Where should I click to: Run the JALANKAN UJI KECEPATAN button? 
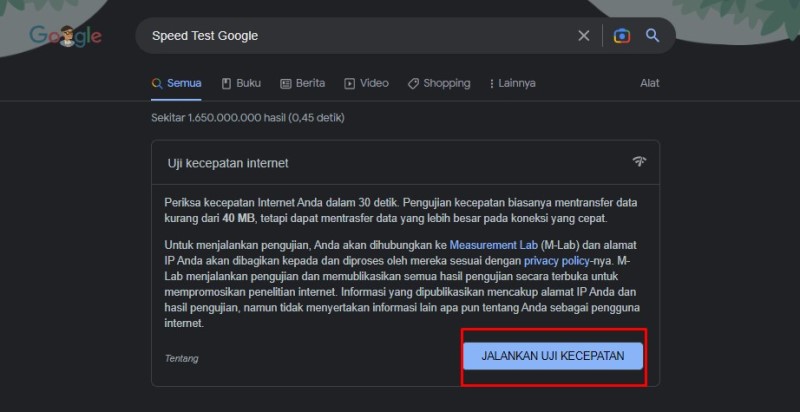pyautogui.click(x=553, y=356)
